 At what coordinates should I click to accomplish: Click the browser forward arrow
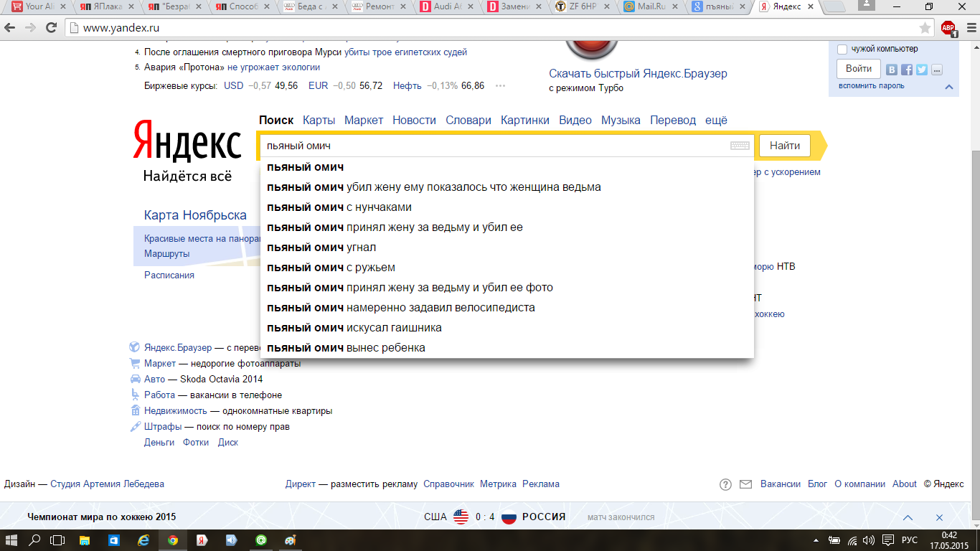(x=31, y=28)
